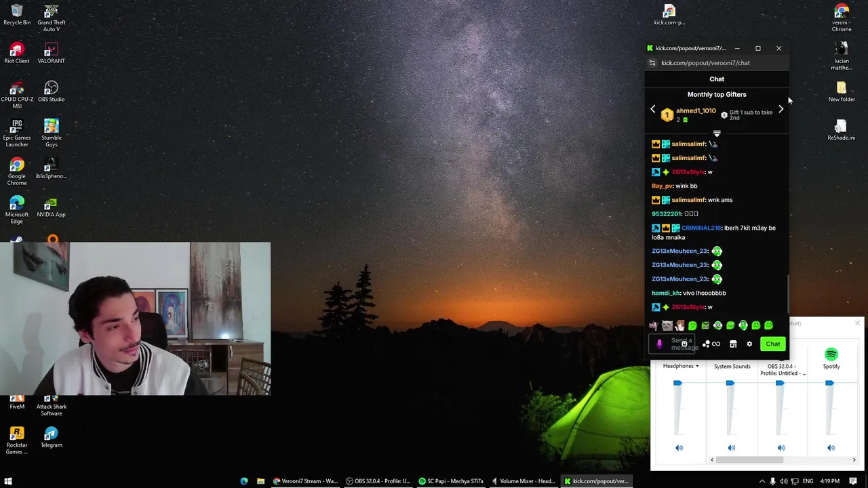The image size is (868, 488).
Task: Collapse the Monthly top Gifters panel
Action: click(717, 134)
